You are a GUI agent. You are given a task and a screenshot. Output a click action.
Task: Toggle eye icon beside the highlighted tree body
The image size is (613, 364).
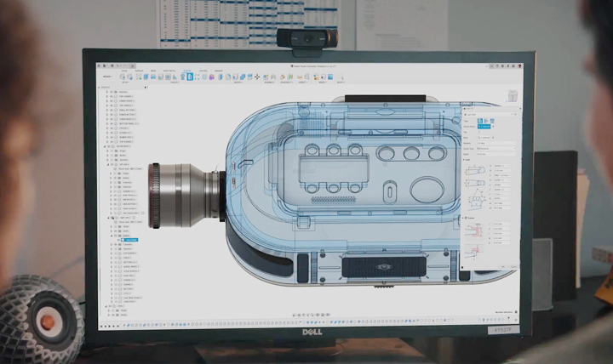[120, 240]
